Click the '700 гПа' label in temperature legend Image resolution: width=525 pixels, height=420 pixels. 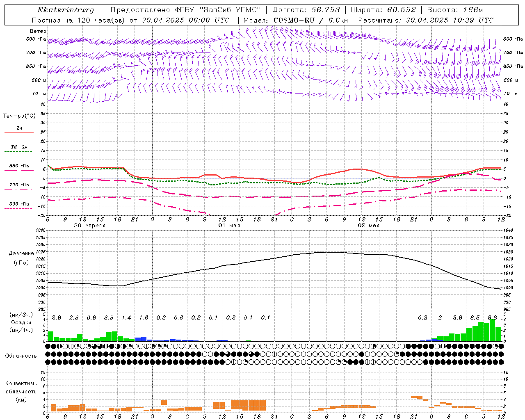[x=19, y=185]
